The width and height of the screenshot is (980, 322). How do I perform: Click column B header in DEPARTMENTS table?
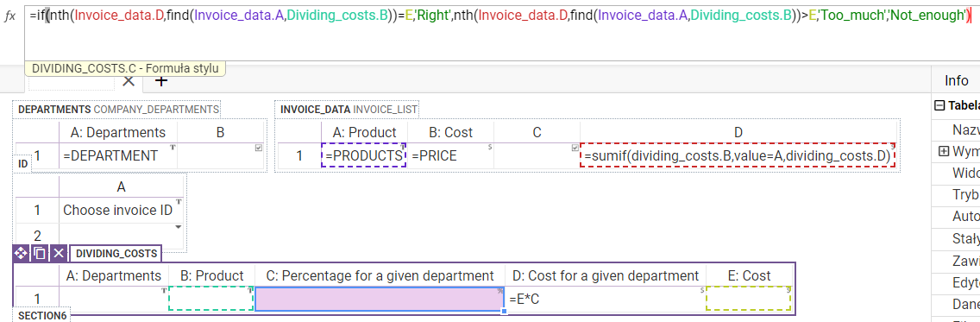[221, 133]
